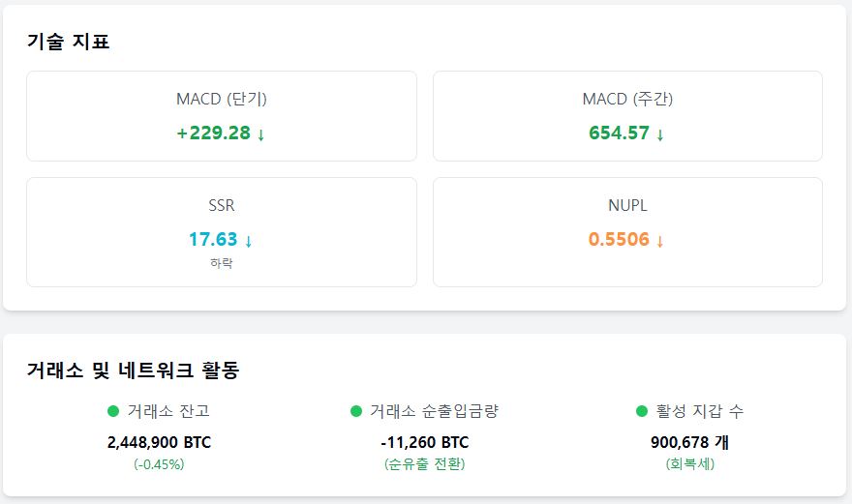
Task: Click the 17.63 SSR value
Action: pyautogui.click(x=213, y=240)
